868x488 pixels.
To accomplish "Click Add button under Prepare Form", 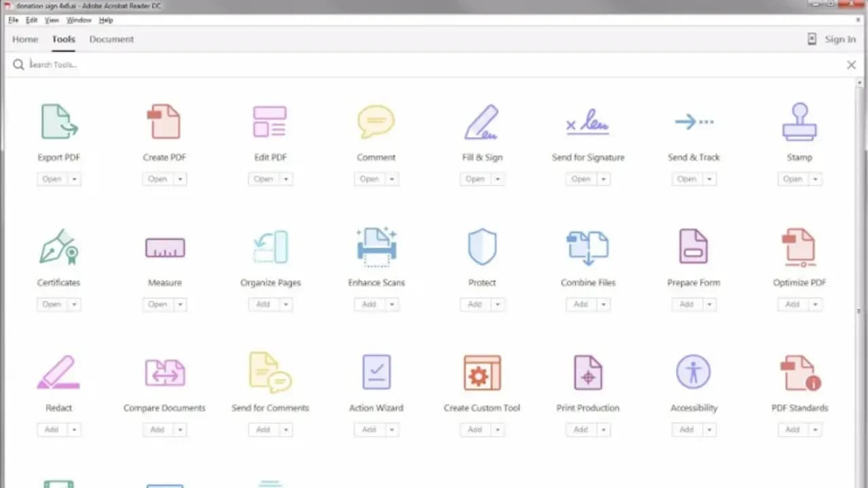I will (x=687, y=304).
